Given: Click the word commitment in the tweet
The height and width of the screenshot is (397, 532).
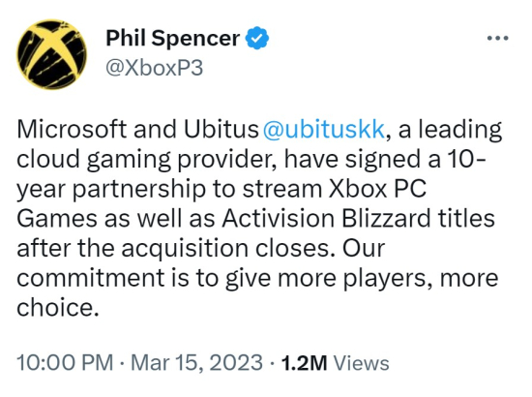Looking at the screenshot, I should [x=91, y=278].
